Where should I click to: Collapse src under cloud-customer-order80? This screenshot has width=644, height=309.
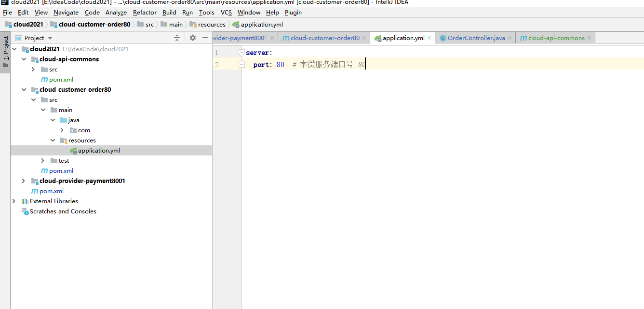click(33, 99)
